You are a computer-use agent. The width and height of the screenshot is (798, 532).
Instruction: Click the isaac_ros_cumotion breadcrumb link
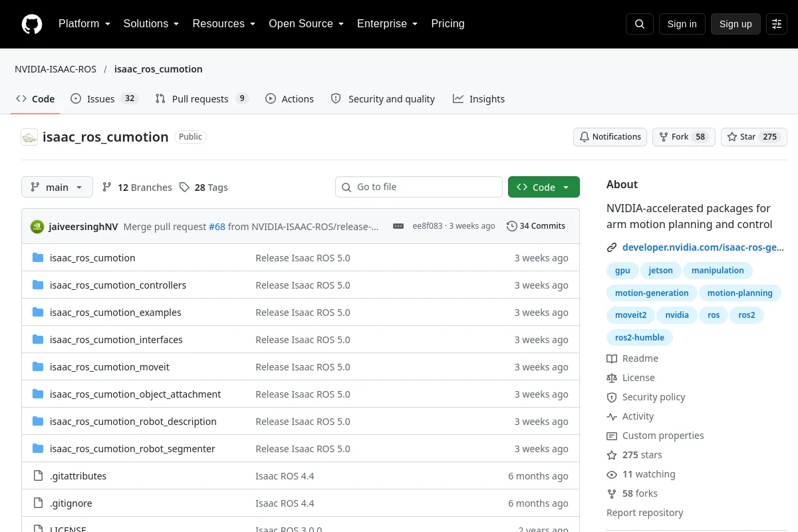(158, 69)
